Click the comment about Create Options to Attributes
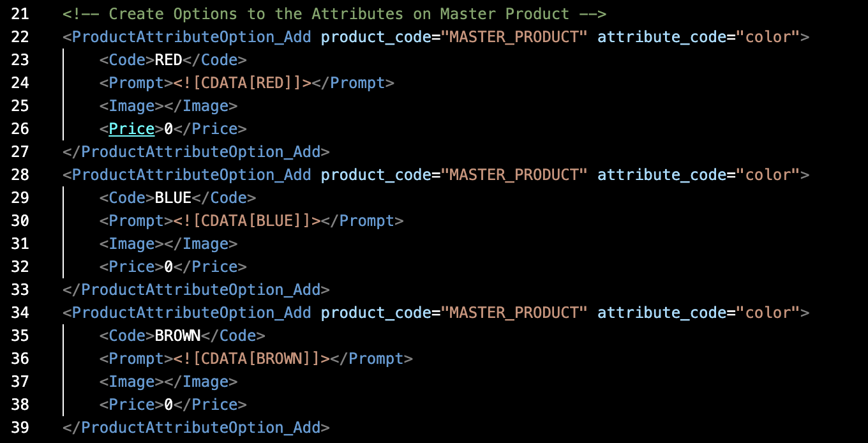The height and width of the screenshot is (443, 868). (334, 14)
